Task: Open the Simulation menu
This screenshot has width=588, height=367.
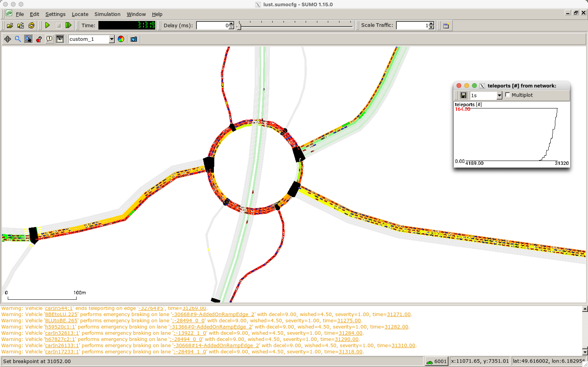Action: 107,14
